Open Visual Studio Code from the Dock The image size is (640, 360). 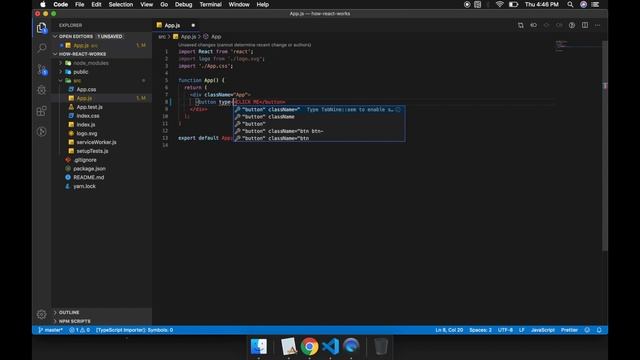[x=331, y=347]
